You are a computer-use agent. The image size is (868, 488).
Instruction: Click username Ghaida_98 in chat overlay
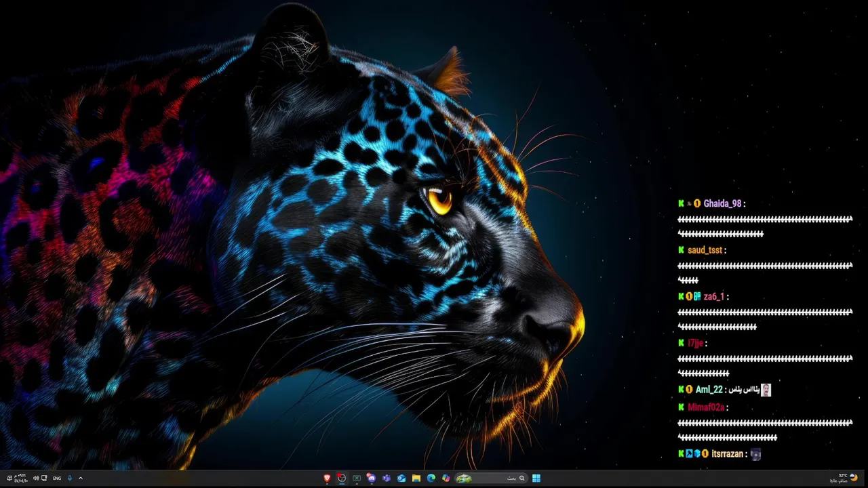coord(722,203)
